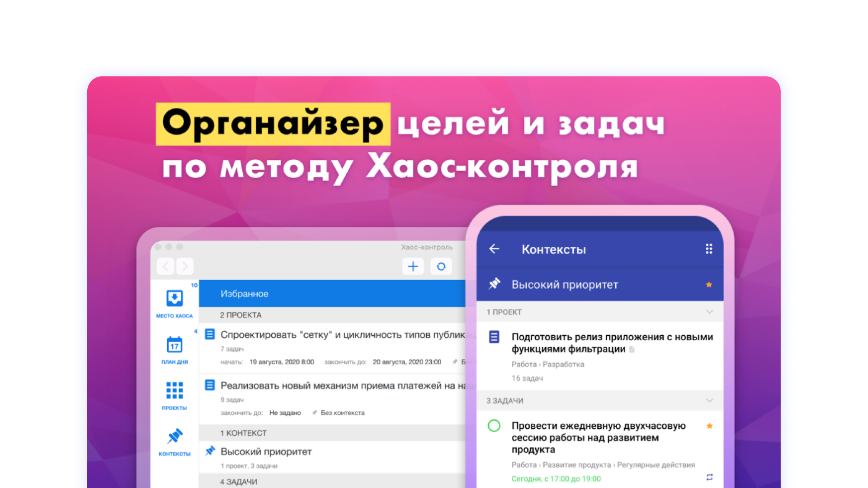Click the project icon of Реализовать новый механизм
The height and width of the screenshot is (488, 868).
pos(210,385)
